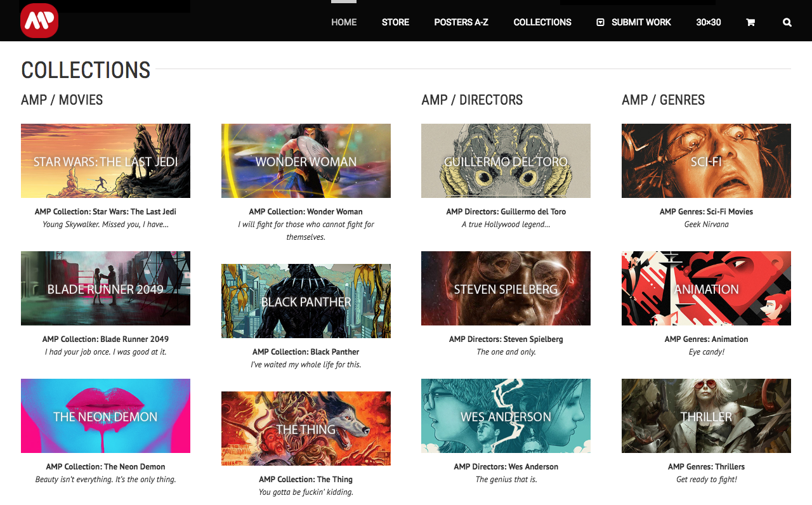This screenshot has height=505, width=812.
Task: Click 'You gotta be fuckin' kidding.' caption
Action: pos(306,492)
